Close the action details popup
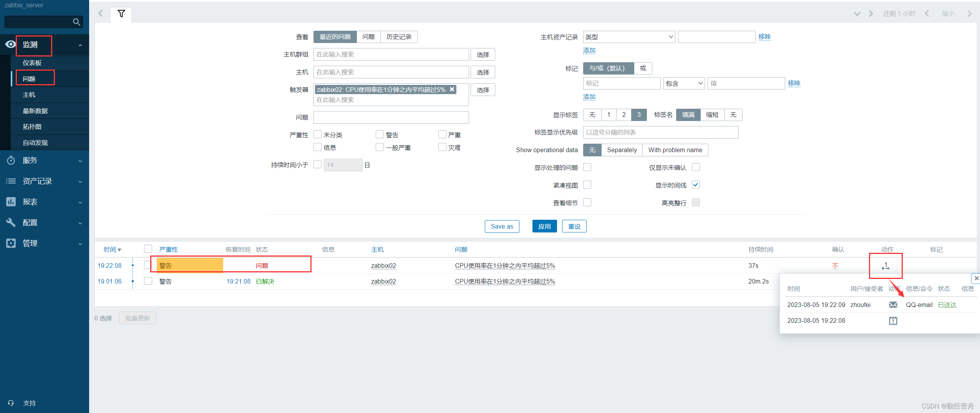Viewport: 980px width, 413px height. pyautogui.click(x=976, y=278)
